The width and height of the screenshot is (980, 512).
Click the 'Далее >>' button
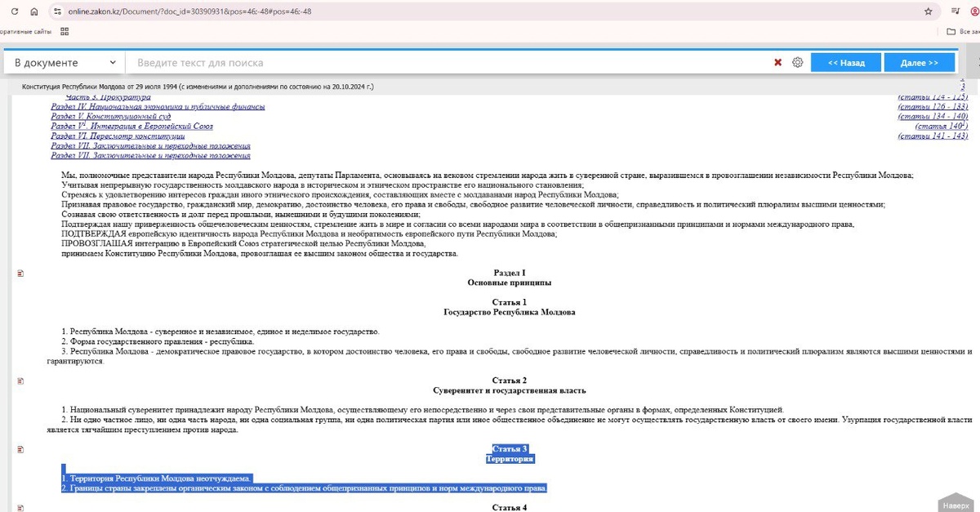click(919, 62)
